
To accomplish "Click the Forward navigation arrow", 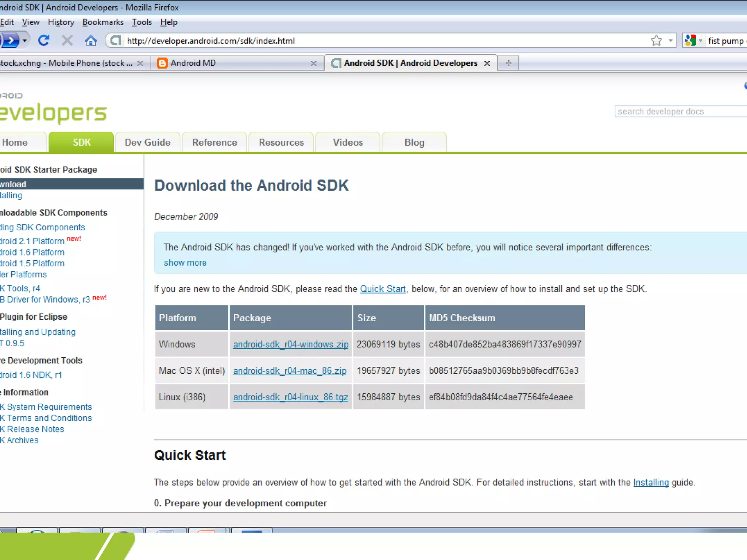I will point(10,40).
